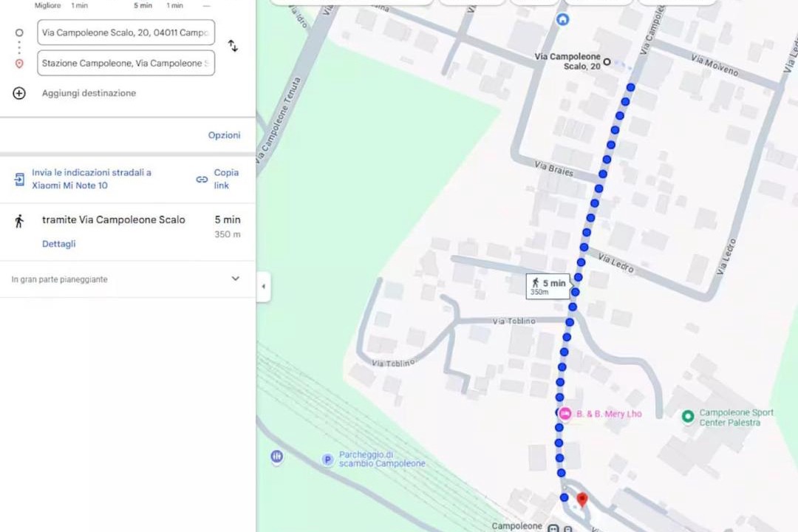798x532 pixels.
Task: Select the walking route icon
Action: [x=19, y=221]
